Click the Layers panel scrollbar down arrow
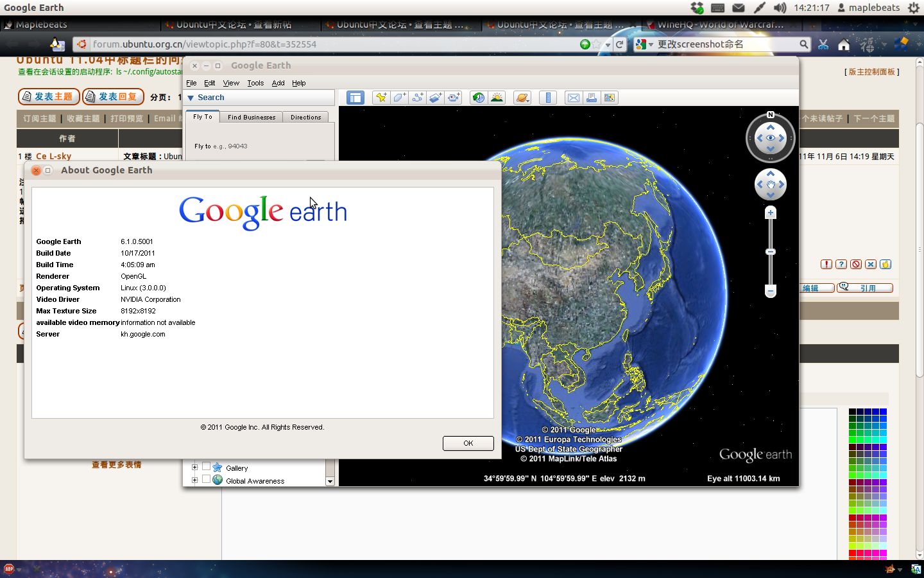This screenshot has width=924, height=578. coord(330,481)
